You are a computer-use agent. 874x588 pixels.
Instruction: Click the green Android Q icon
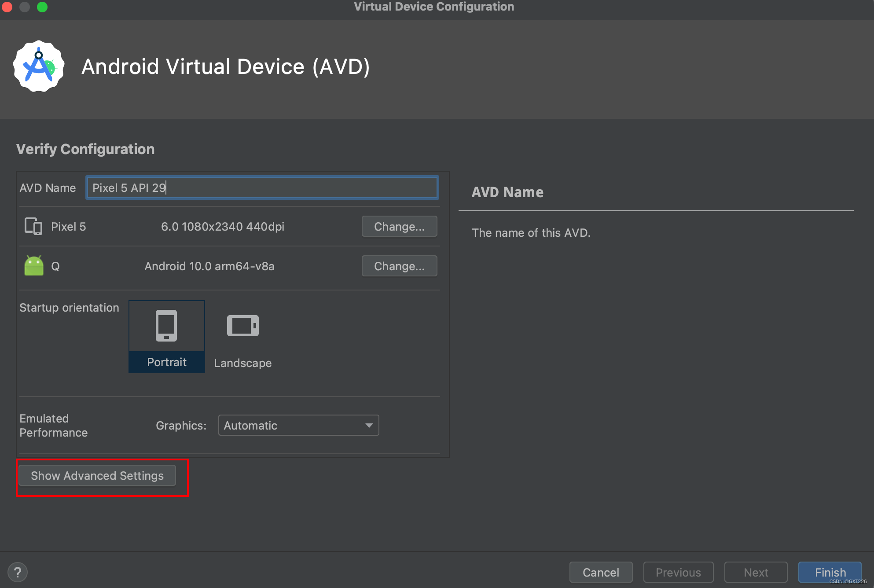(34, 266)
